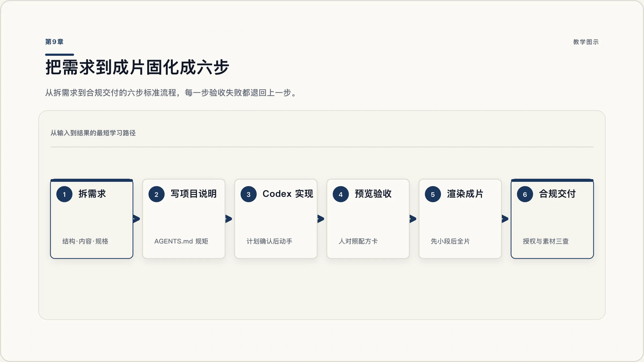Click the heading 把需求到成片固化成六步

137,67
